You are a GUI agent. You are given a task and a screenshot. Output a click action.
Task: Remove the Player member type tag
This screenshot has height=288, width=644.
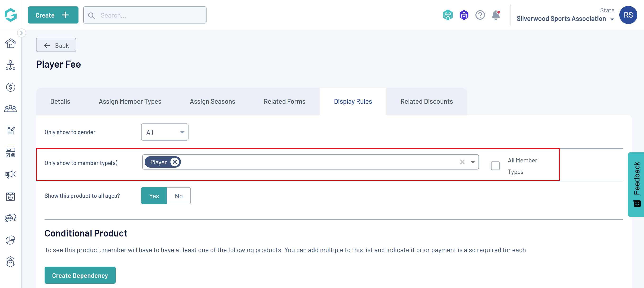point(175,162)
